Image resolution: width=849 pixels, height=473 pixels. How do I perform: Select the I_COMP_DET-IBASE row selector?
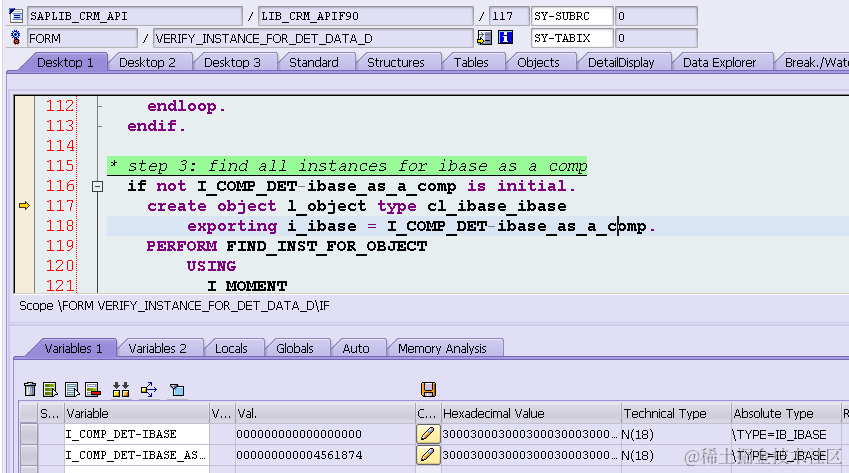click(x=29, y=433)
